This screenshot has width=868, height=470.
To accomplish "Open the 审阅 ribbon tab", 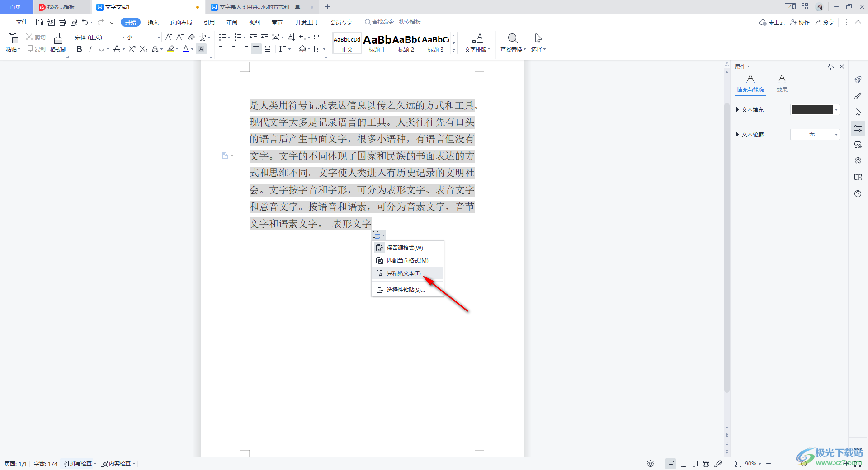I will coord(232,22).
